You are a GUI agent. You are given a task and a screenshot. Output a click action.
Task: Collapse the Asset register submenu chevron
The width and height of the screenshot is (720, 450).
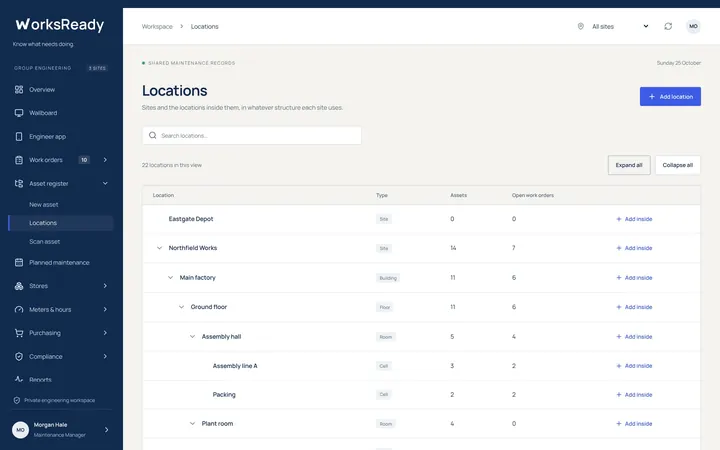105,183
